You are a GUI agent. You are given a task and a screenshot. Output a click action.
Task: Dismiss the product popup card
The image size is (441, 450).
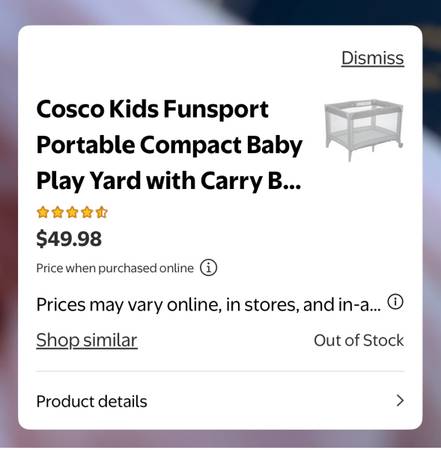point(372,58)
